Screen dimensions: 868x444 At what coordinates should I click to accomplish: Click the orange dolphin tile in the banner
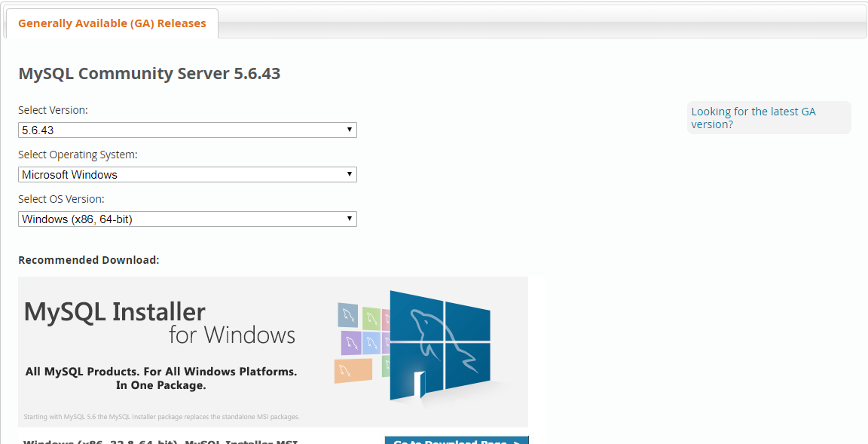[x=353, y=371]
